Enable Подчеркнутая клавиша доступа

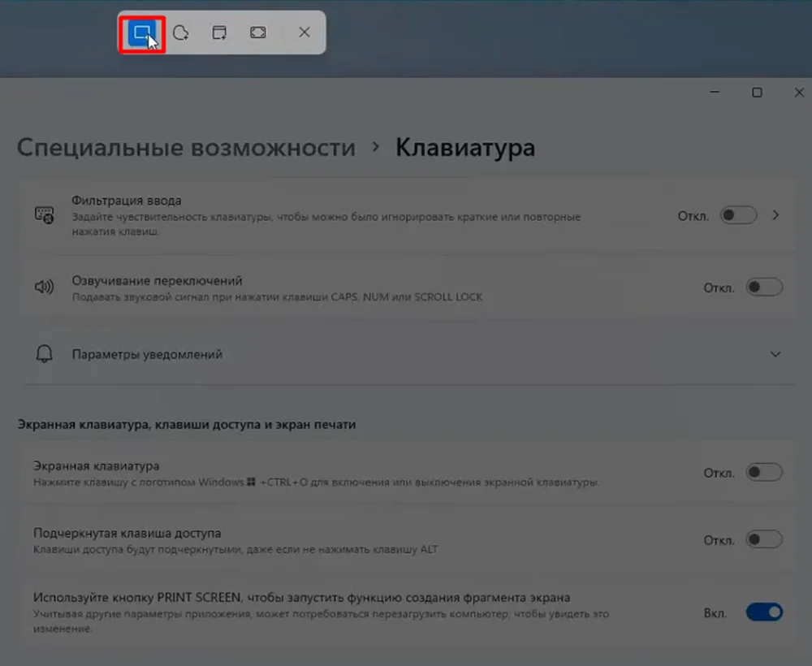click(x=762, y=538)
